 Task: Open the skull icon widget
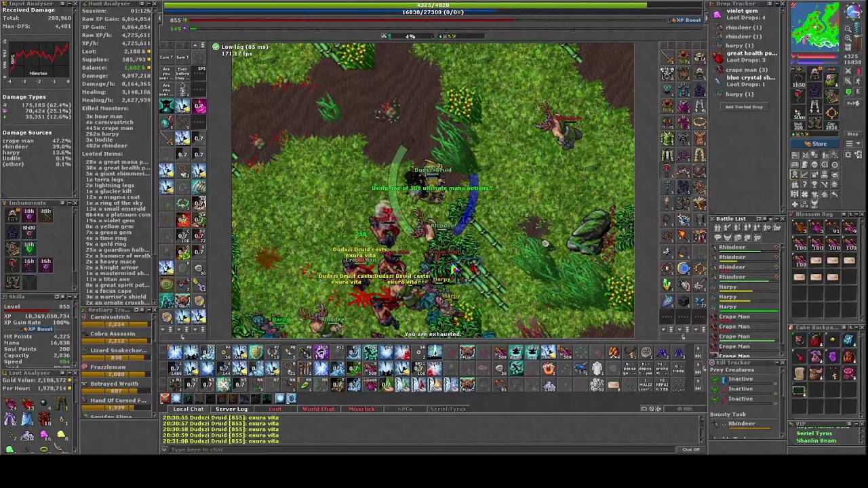coord(814,165)
